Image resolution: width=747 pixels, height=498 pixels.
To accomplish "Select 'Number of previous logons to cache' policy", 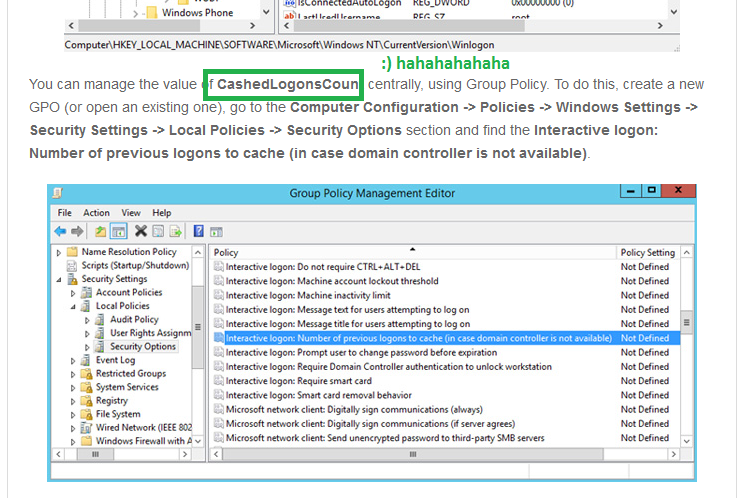I will (x=446, y=338).
